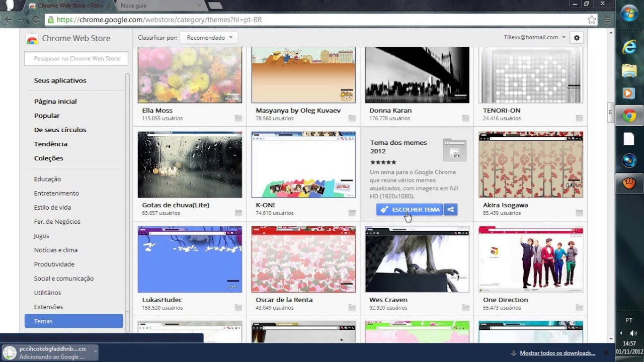
Task: Select De seus círculos in sidebar
Action: point(60,130)
